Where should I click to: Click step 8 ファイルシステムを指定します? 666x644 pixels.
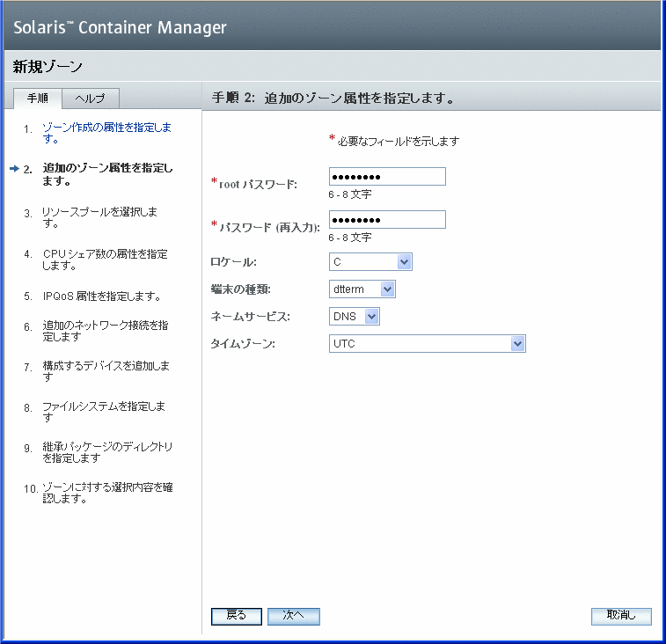click(x=104, y=412)
